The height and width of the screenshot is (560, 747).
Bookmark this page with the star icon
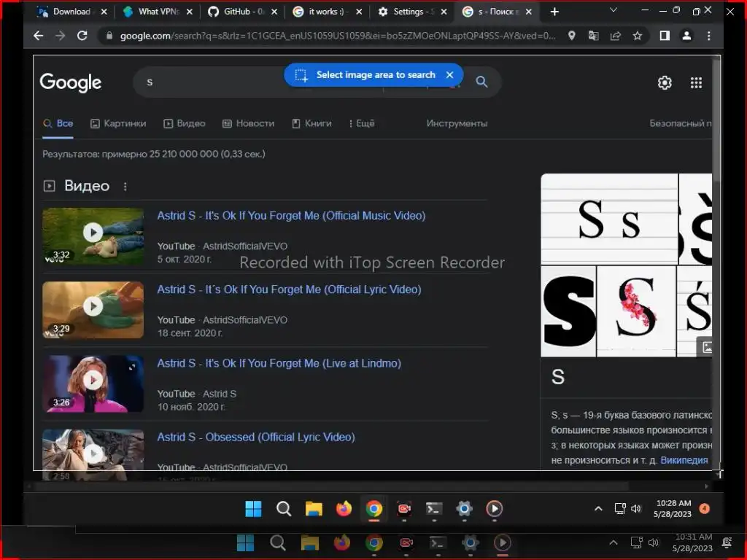coord(638,36)
